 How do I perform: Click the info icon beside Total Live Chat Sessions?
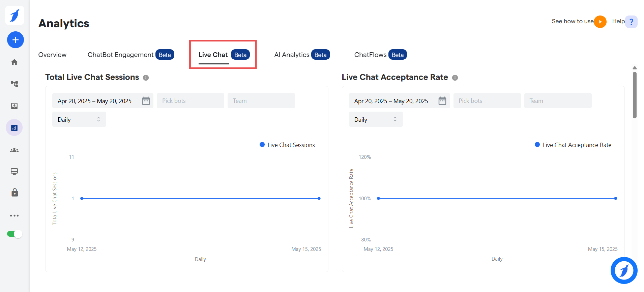pos(146,78)
